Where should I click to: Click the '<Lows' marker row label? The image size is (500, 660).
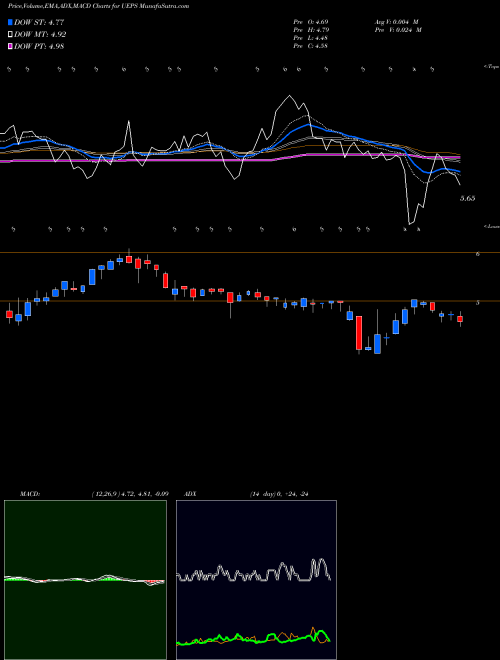click(492, 226)
